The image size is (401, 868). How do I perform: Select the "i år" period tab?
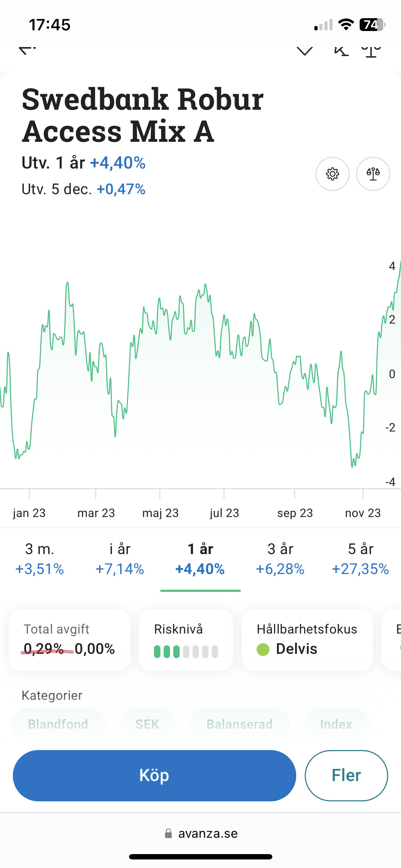point(120,559)
